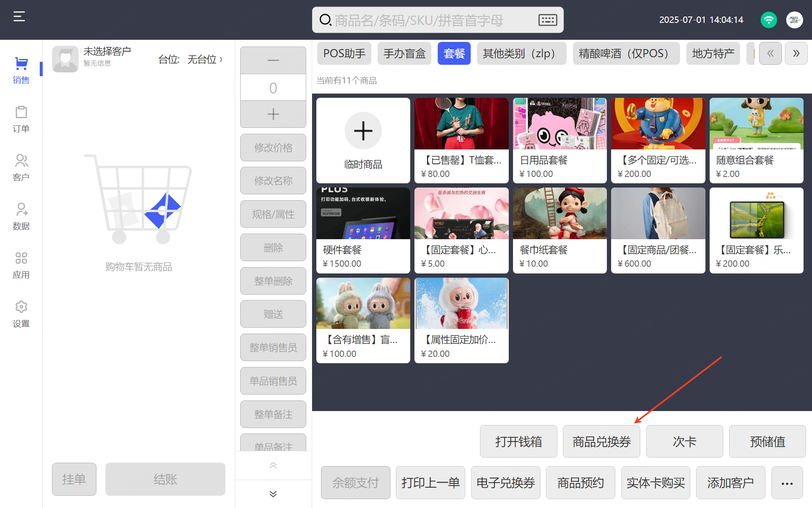Add a 临时商品 temporary product
The width and height of the screenshot is (812, 508).
pos(363,141)
